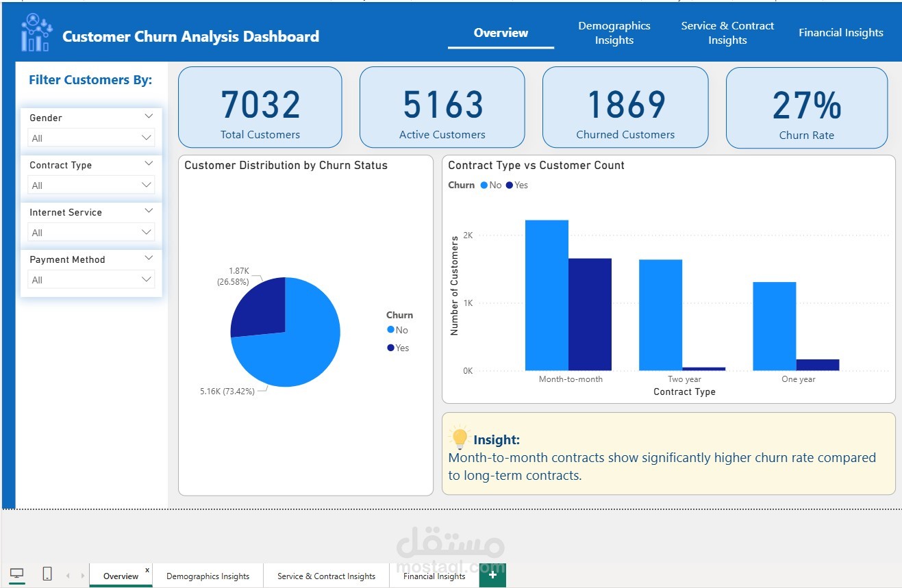Click the churn analysis dashboard logo icon
Image resolution: width=902 pixels, height=588 pixels.
[36, 33]
